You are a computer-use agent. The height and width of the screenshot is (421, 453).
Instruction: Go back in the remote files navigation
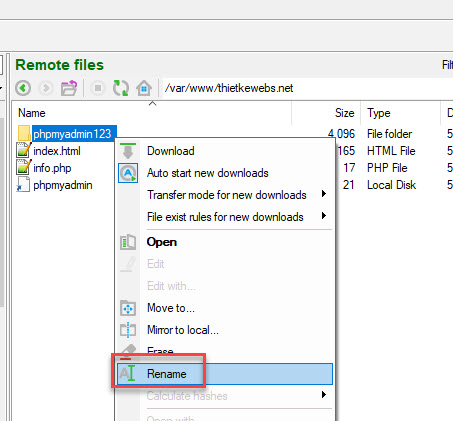tap(23, 88)
